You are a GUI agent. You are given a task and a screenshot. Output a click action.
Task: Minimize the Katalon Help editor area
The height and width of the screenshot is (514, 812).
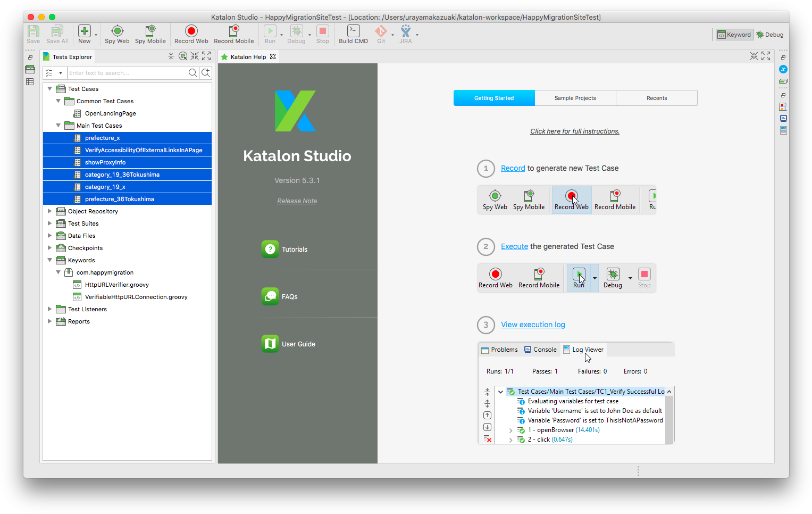click(754, 56)
